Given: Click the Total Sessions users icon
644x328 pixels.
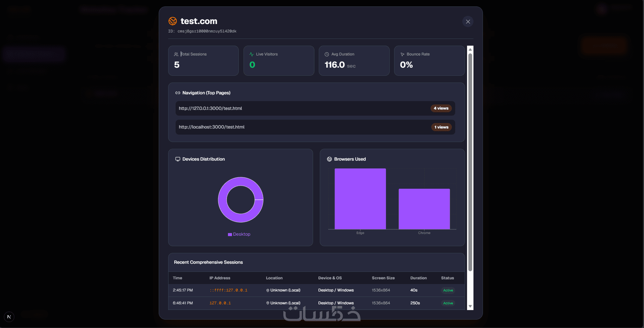Looking at the screenshot, I should 176,54.
